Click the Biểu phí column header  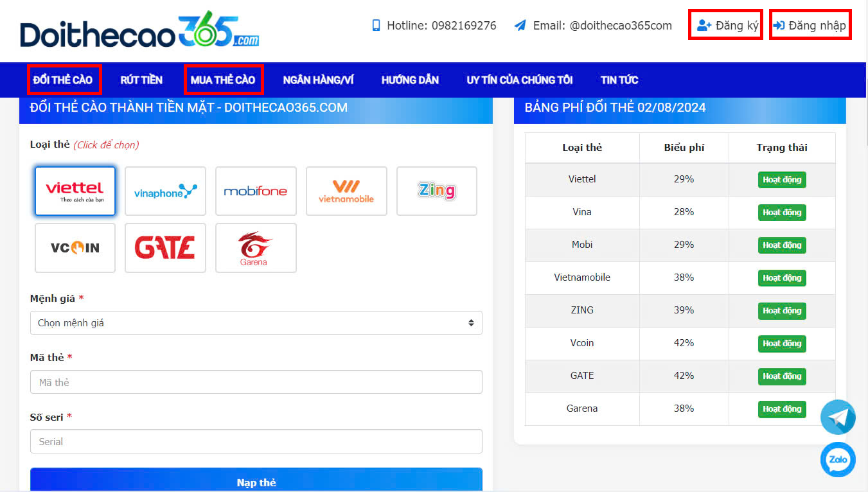684,148
